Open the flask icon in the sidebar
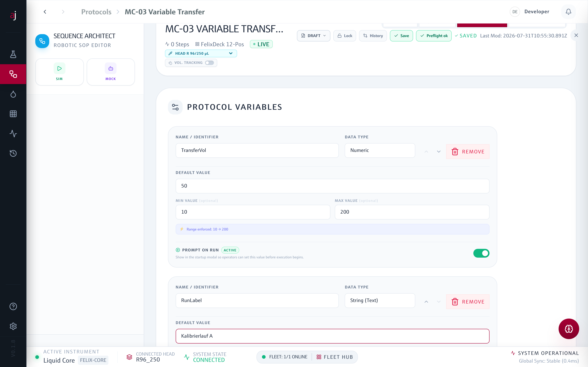 coord(13,54)
